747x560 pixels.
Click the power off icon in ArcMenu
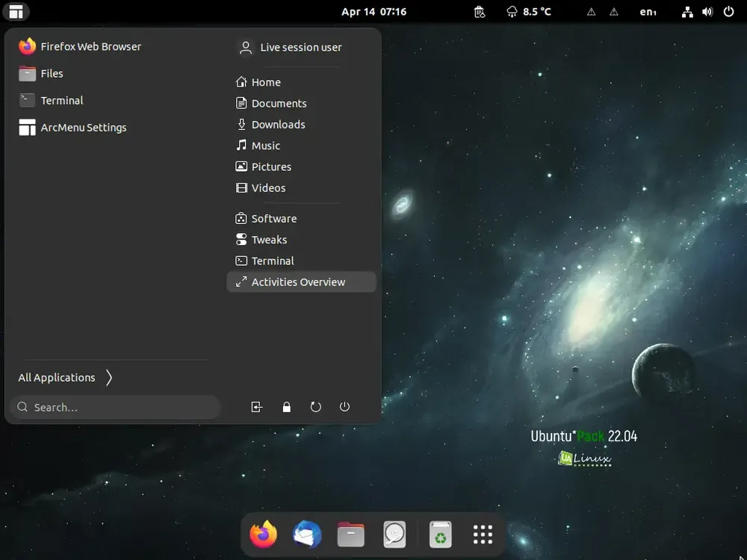[x=344, y=407]
